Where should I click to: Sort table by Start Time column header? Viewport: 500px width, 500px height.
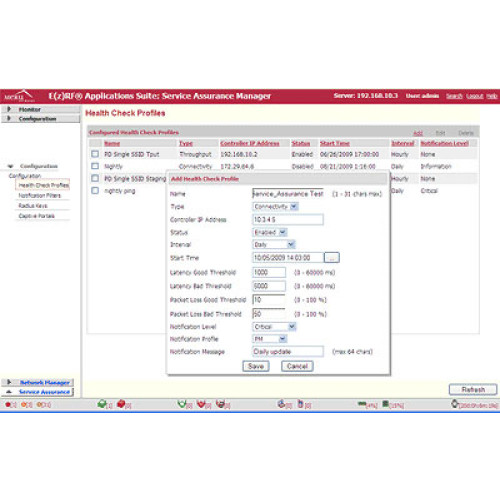[335, 143]
